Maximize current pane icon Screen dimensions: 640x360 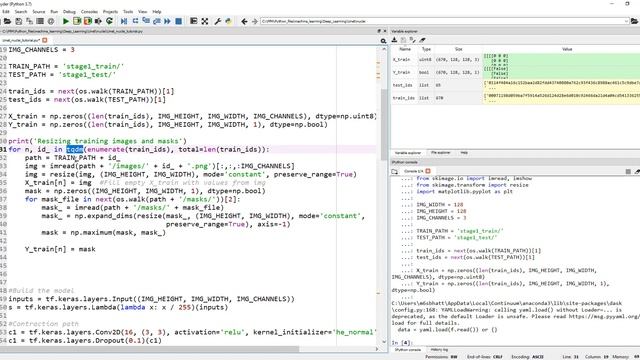point(193,21)
